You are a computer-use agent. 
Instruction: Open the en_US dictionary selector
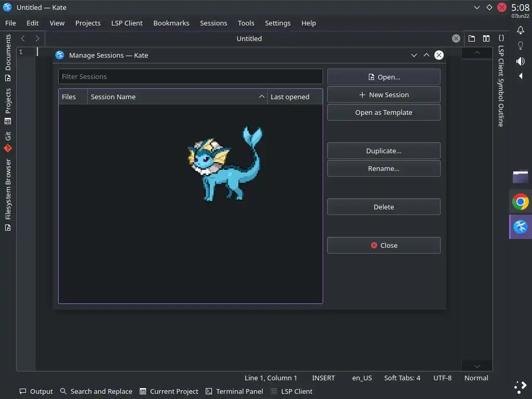362,378
